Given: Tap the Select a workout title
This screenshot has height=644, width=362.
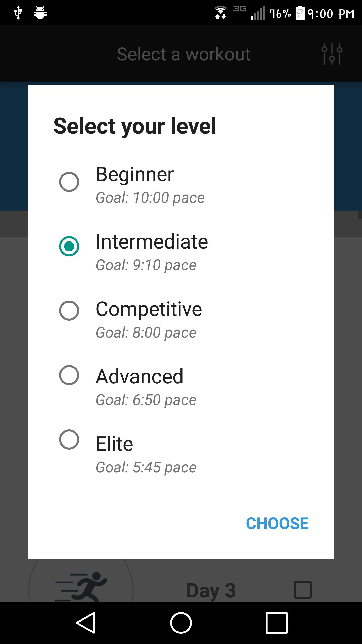Looking at the screenshot, I should pos(184,54).
